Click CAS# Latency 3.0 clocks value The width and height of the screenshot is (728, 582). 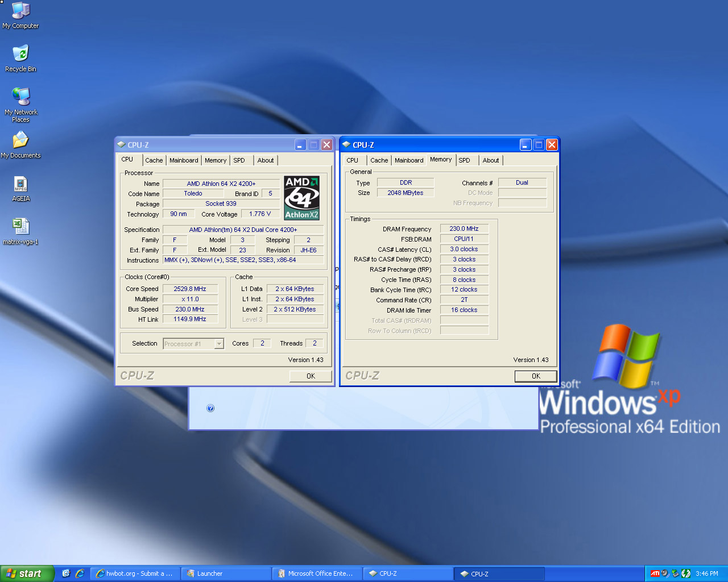[x=464, y=249]
